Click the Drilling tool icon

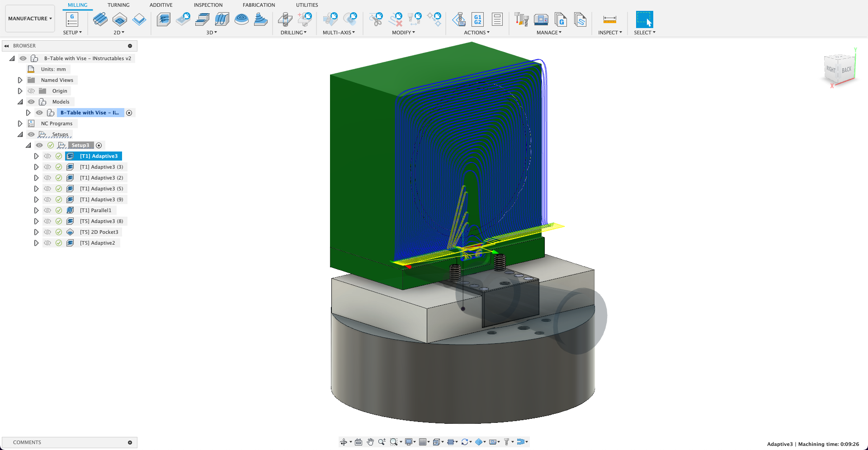(285, 19)
